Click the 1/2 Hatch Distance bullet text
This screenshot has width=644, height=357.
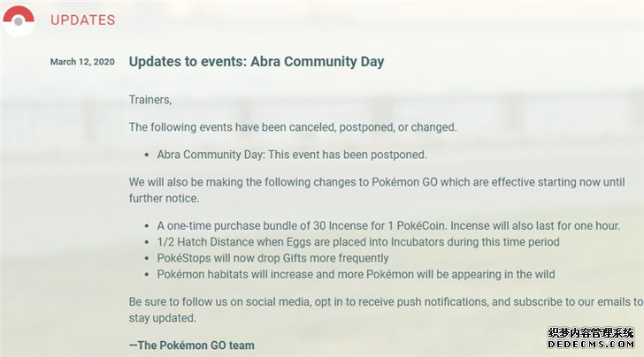pos(358,242)
